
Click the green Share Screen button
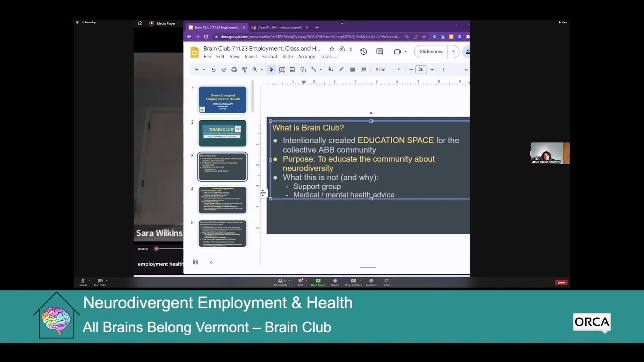[318, 282]
